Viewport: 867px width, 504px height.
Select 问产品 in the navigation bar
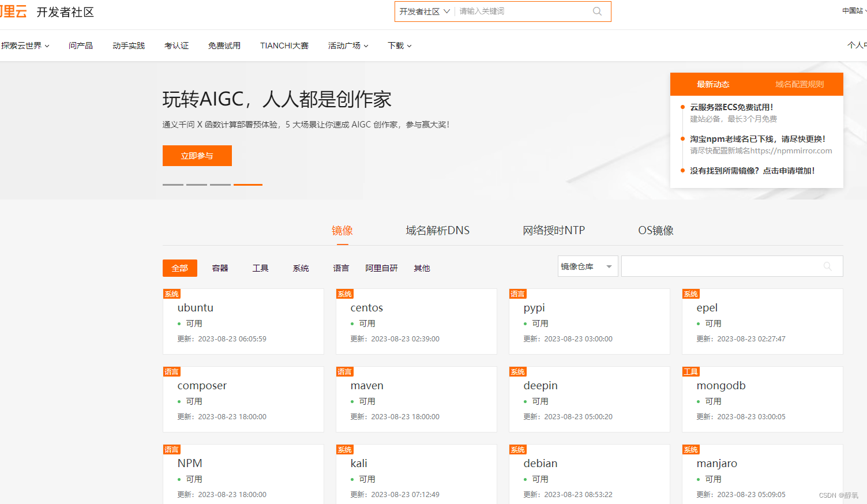[x=81, y=46]
